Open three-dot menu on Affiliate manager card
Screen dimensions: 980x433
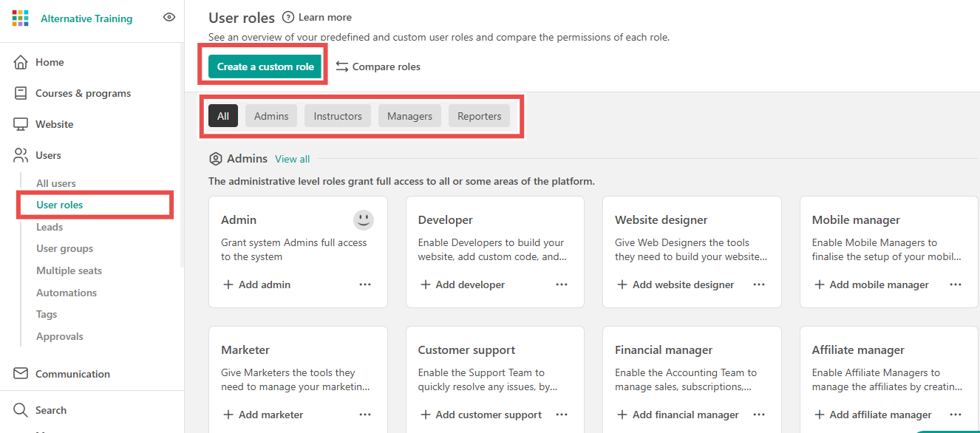[956, 415]
